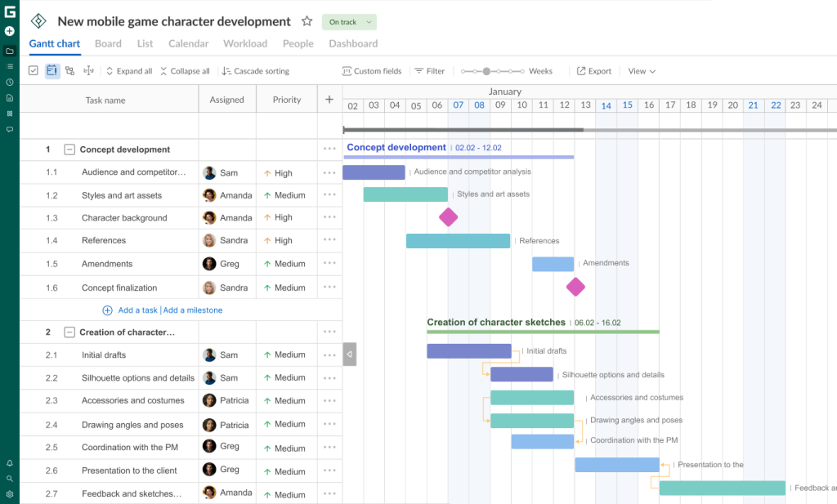The image size is (837, 504).
Task: Open the Filter options
Action: [429, 71]
